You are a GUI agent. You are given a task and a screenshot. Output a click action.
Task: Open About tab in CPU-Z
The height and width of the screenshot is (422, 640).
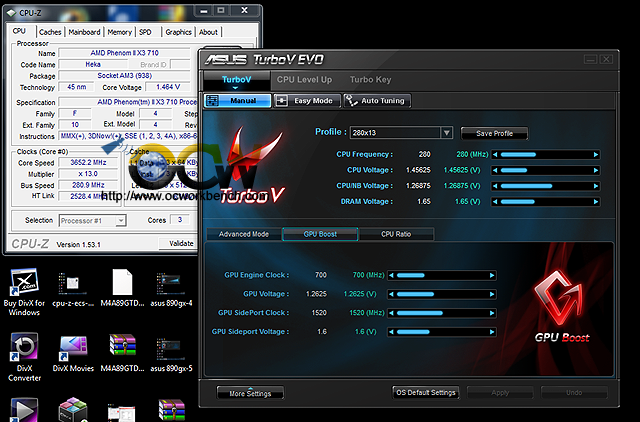pos(208,32)
